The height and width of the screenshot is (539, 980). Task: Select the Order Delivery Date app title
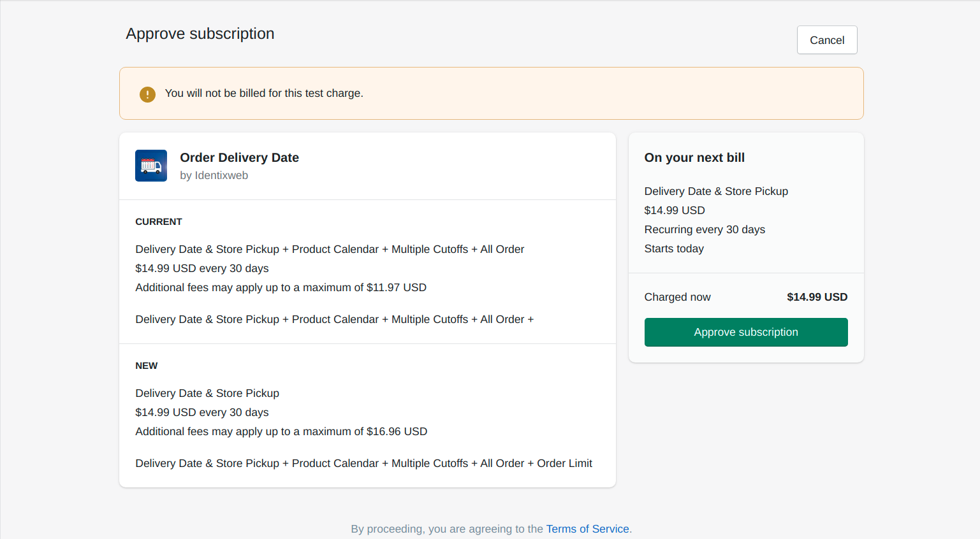239,157
